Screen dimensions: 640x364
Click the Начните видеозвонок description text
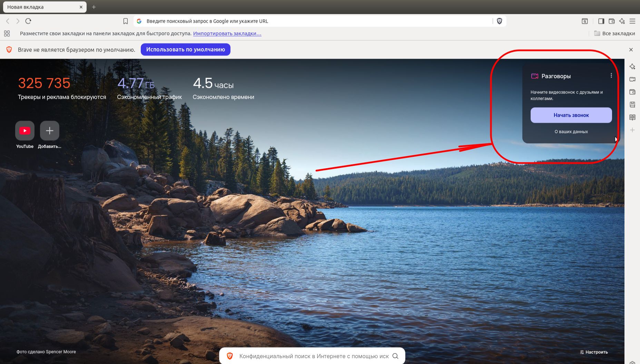(567, 95)
